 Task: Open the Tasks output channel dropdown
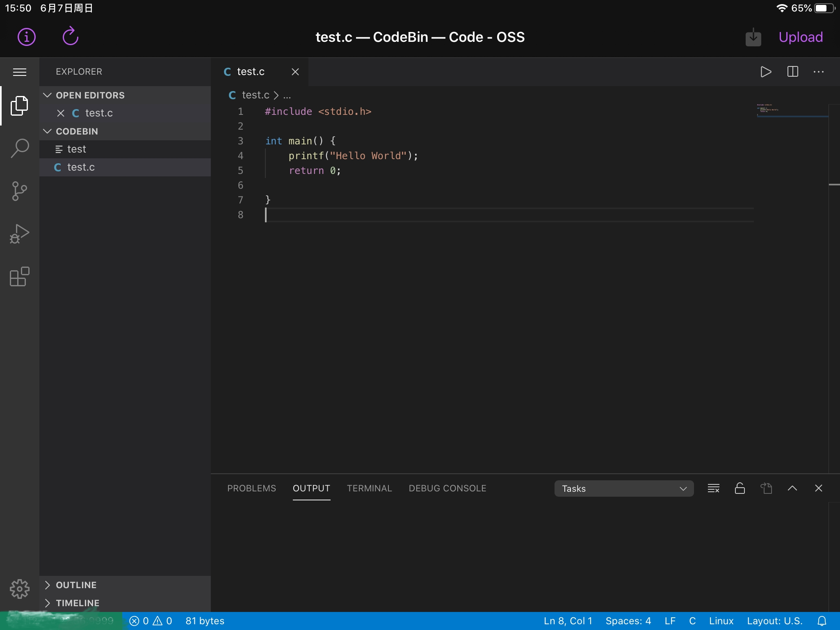[623, 488]
